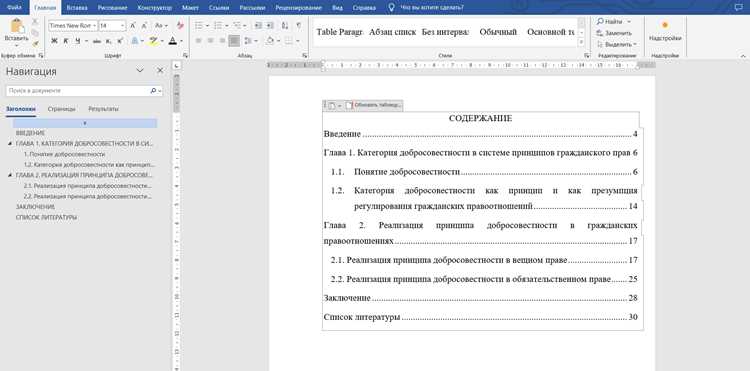Toggle justify alignment
Viewport: 750px width, 371px height.
point(234,41)
